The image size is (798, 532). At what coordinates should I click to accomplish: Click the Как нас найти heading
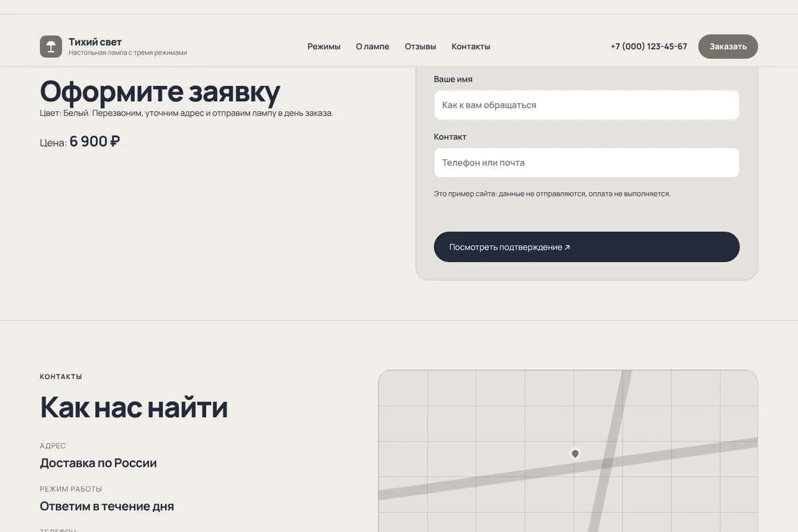point(134,407)
